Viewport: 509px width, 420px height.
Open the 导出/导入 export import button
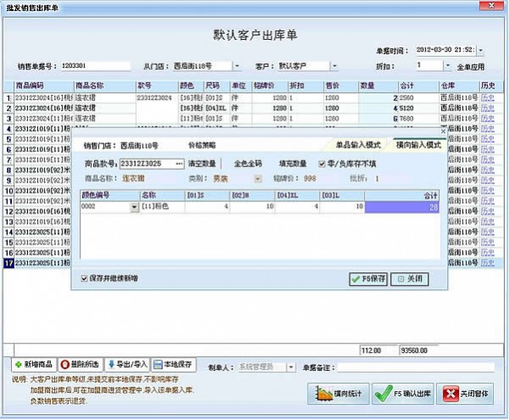128,364
